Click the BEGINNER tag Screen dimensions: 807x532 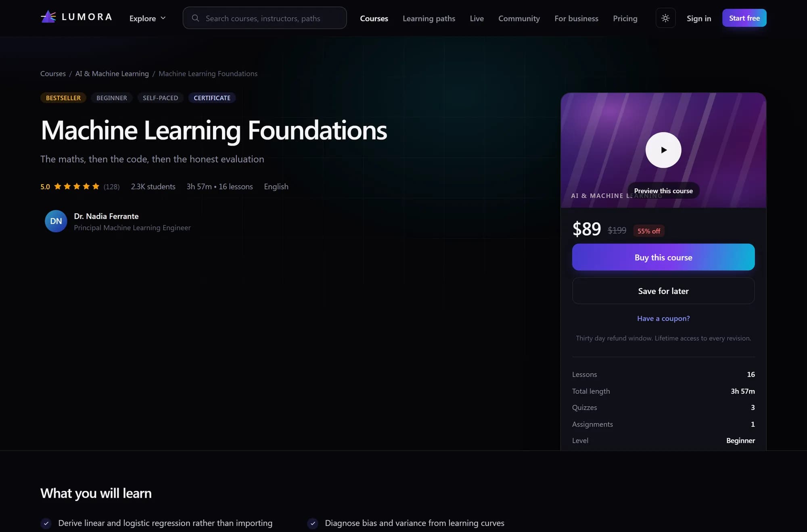pos(112,98)
